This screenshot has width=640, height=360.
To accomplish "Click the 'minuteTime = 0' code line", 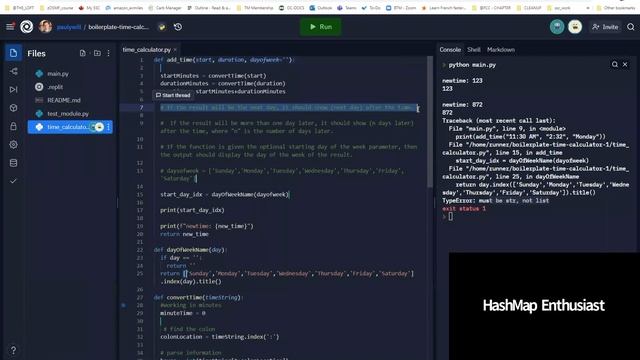I will click(183, 313).
